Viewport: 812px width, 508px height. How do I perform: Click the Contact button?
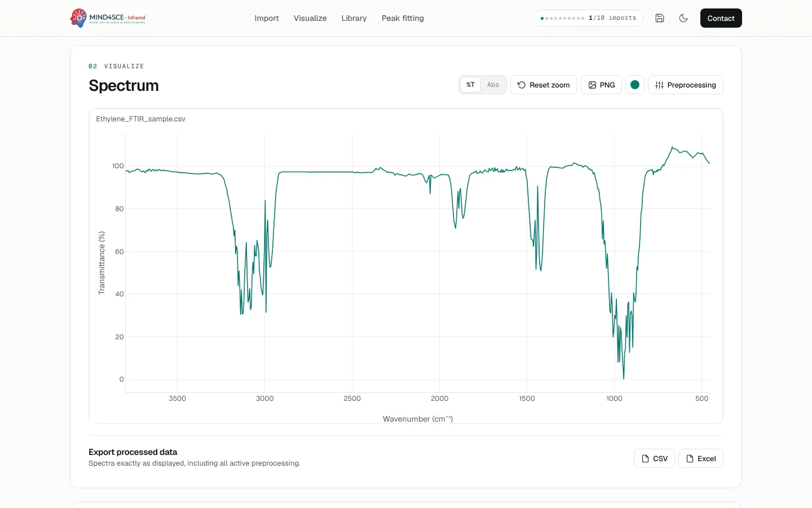[721, 18]
